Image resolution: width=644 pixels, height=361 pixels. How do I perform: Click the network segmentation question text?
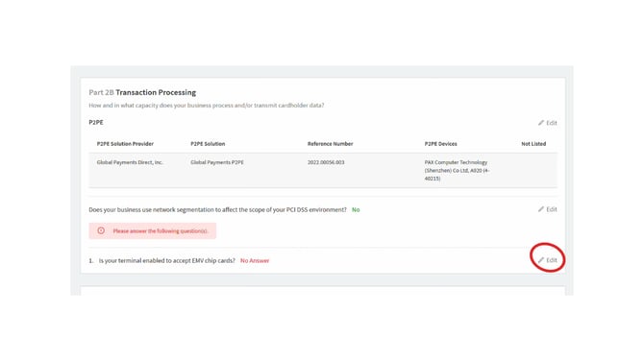click(217, 209)
